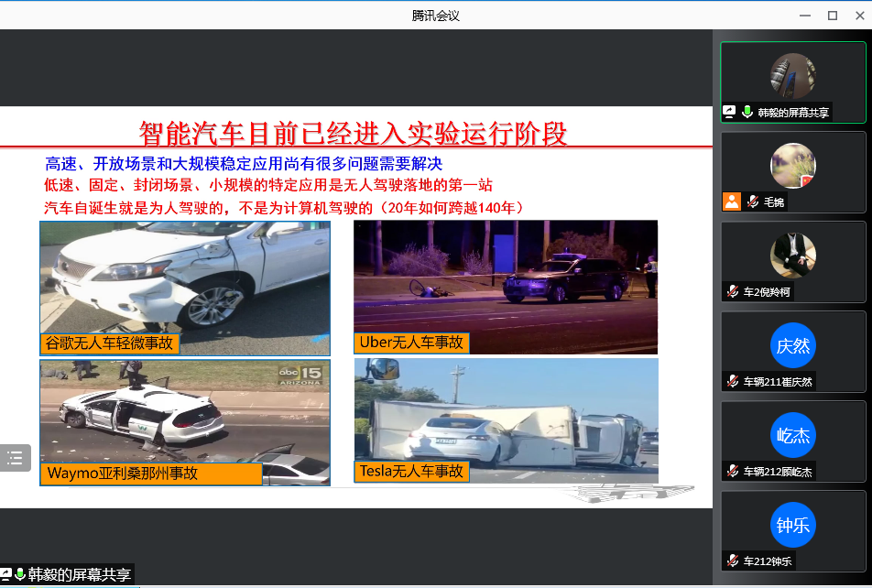Open the list panel icon on the slide edge
872x588 pixels.
tap(15, 458)
